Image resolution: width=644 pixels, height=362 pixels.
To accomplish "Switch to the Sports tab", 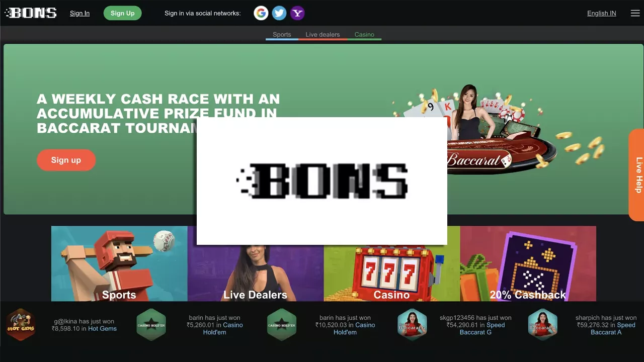I will (x=282, y=35).
